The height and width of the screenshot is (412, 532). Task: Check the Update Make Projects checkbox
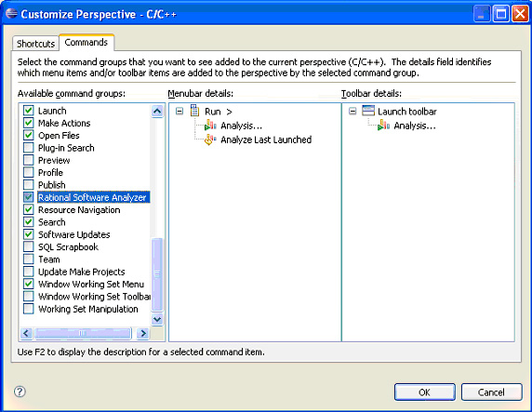[x=29, y=272]
